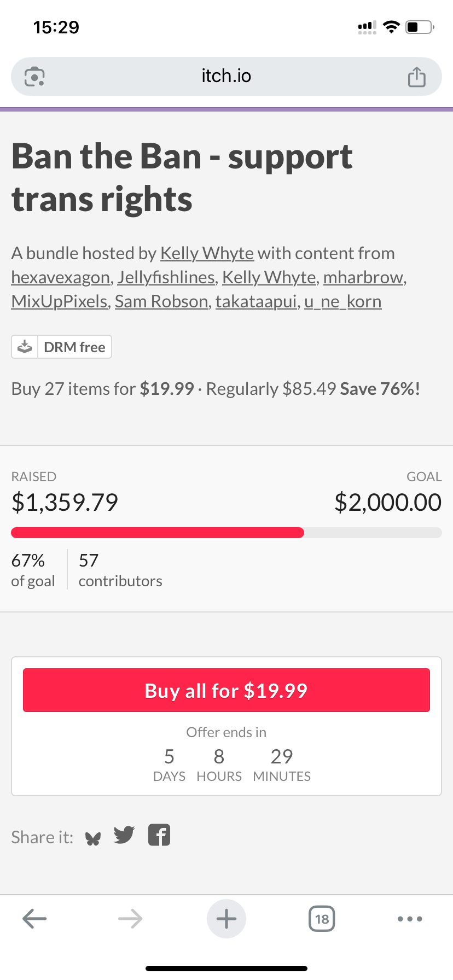
Task: Open the tab switcher showing 18 tabs
Action: click(322, 919)
